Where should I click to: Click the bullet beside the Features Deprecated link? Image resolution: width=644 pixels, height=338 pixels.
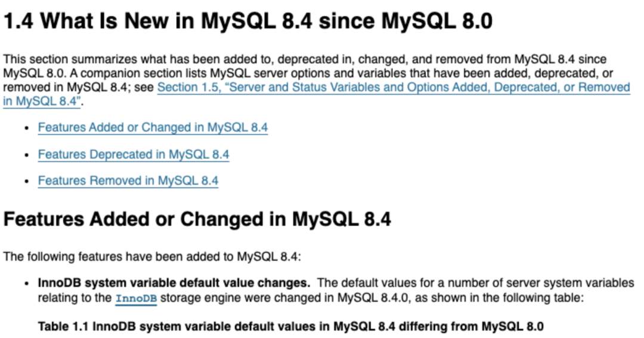[26, 155]
